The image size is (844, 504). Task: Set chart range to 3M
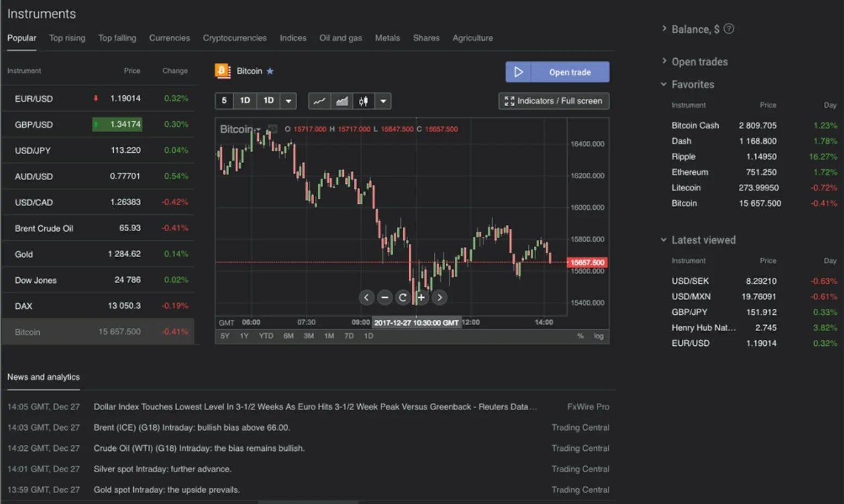tap(309, 336)
